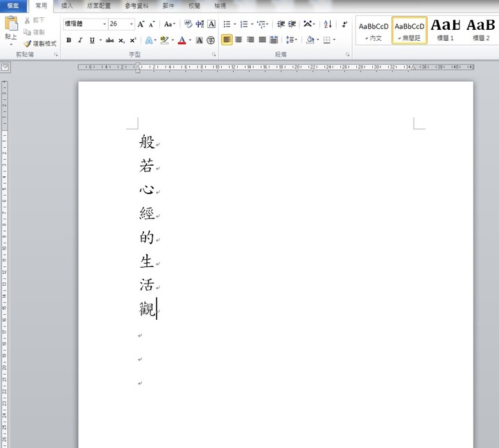Apply the 標題 1 heading style
499x448 pixels.
pos(445,31)
